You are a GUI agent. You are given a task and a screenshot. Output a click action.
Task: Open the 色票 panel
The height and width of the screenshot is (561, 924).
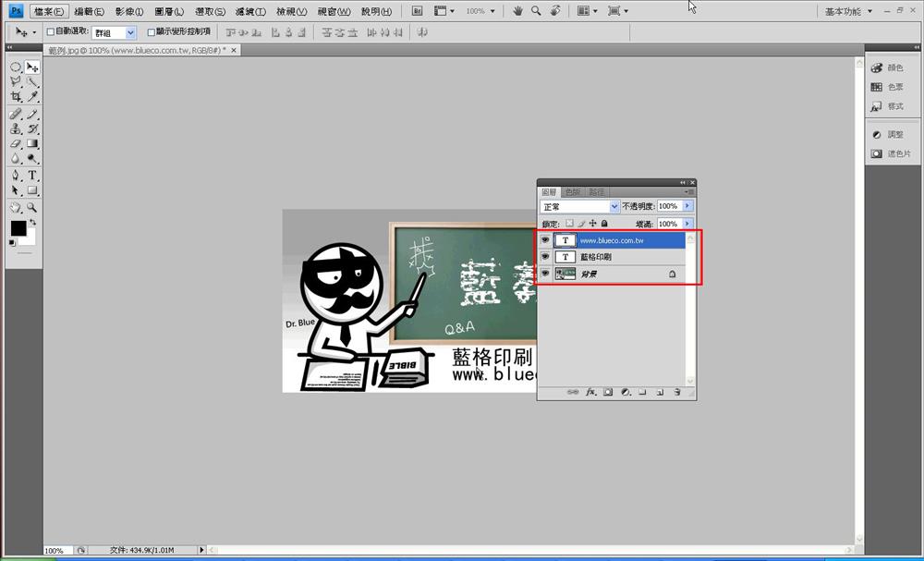pyautogui.click(x=887, y=87)
